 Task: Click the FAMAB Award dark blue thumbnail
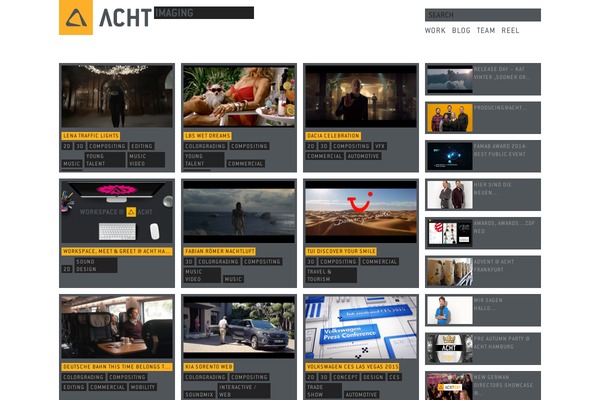point(450,156)
